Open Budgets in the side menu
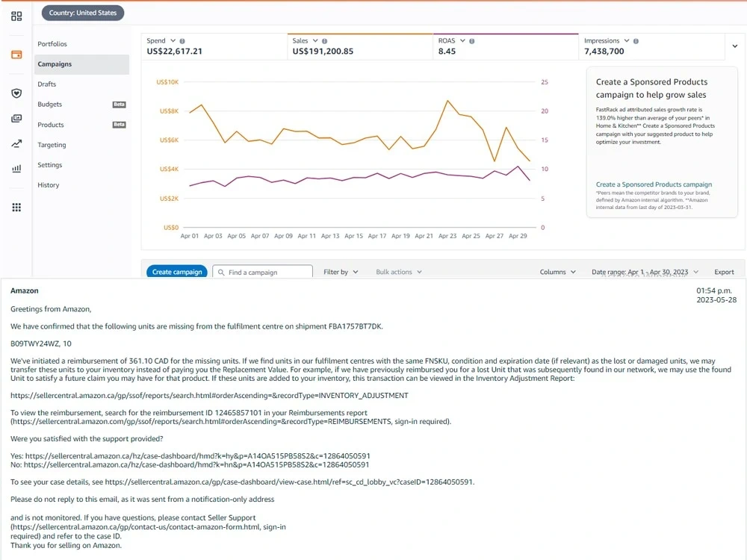This screenshot has height=560, width=747. point(49,105)
